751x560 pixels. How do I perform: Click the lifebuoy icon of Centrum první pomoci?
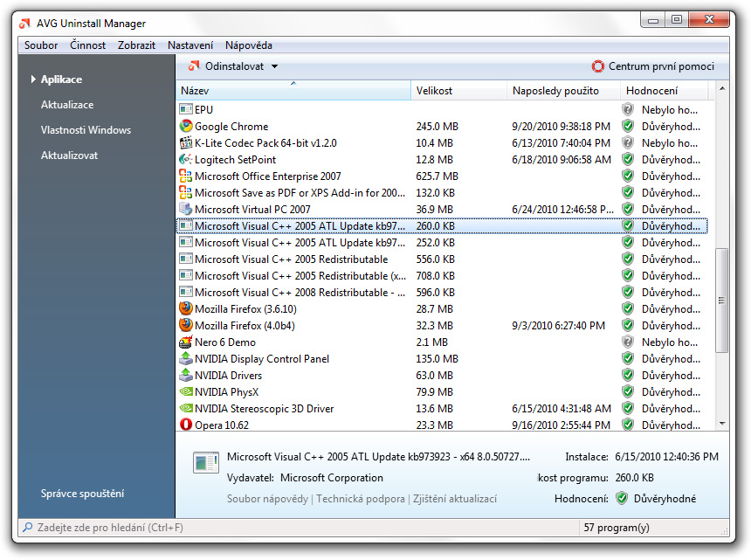[597, 66]
